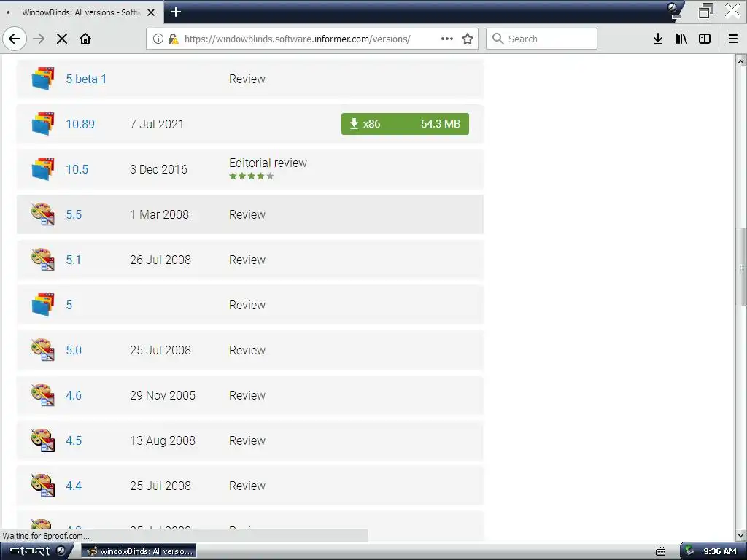Click the scrollbar up arrow
The height and width of the screenshot is (560, 747).
click(741, 61)
